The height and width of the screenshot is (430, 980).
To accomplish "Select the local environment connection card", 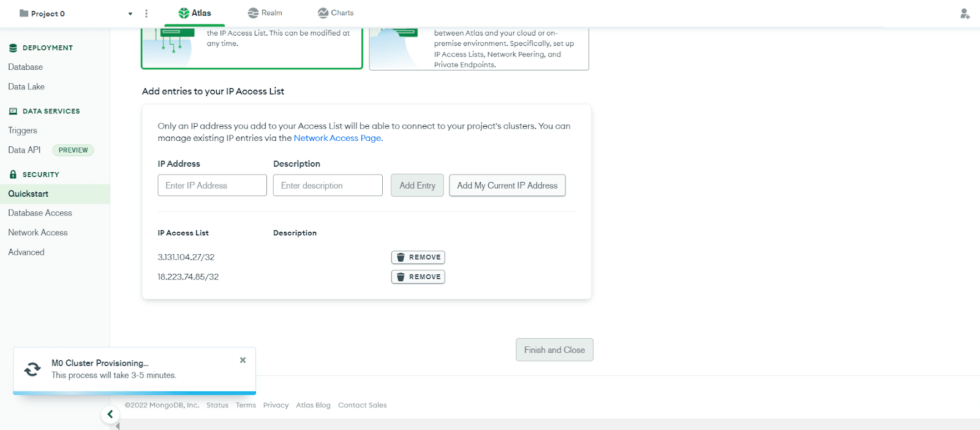I will pos(252,49).
